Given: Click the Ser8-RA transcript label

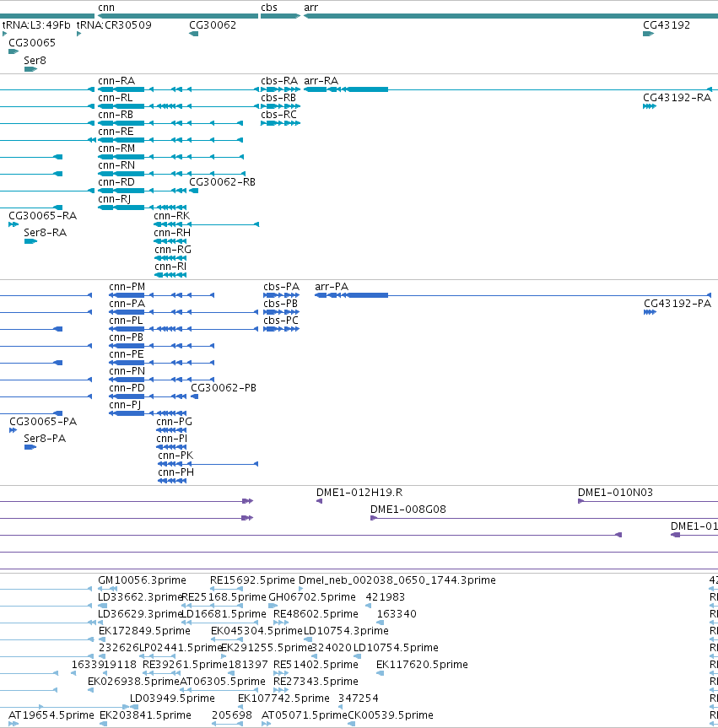Looking at the screenshot, I should tap(46, 233).
